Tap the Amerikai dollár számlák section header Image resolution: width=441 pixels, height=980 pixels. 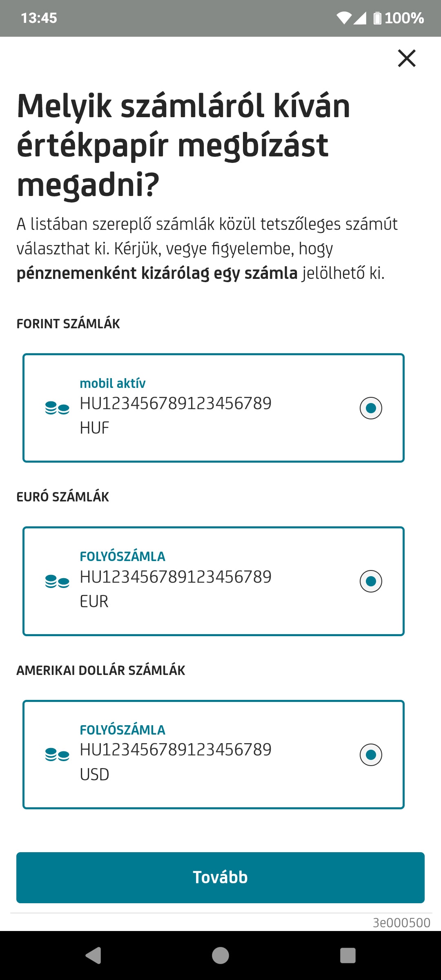(x=101, y=670)
